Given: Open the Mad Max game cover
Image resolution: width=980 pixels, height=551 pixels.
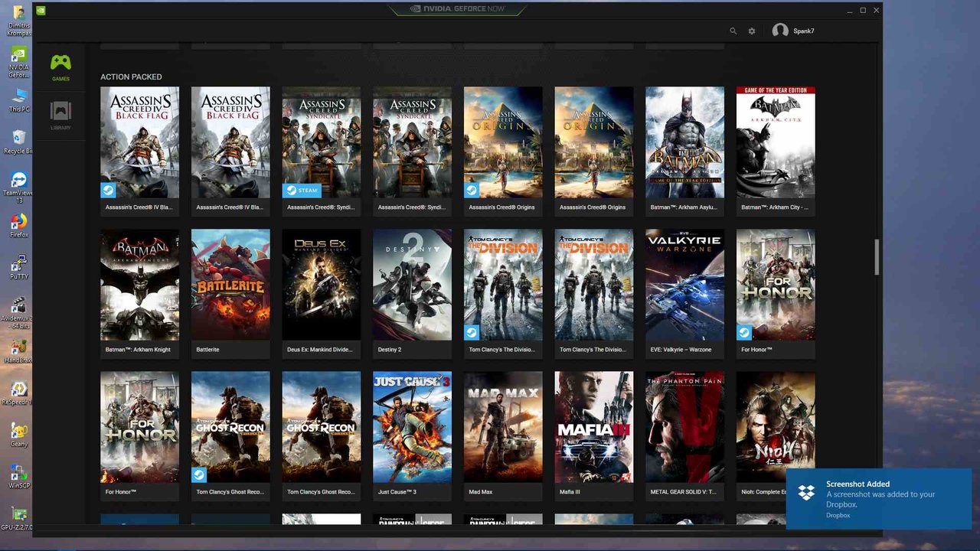Looking at the screenshot, I should point(503,427).
